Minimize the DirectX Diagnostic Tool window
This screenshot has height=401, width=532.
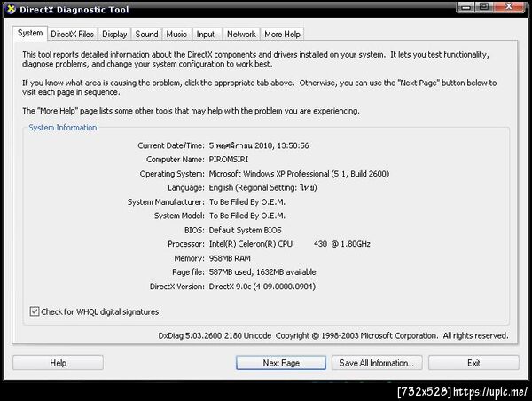466,7
